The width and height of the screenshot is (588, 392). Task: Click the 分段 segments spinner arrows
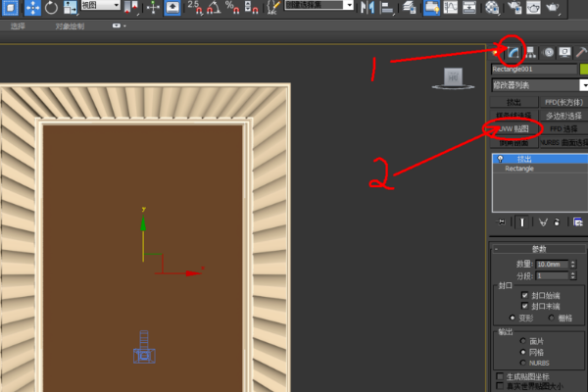point(573,276)
